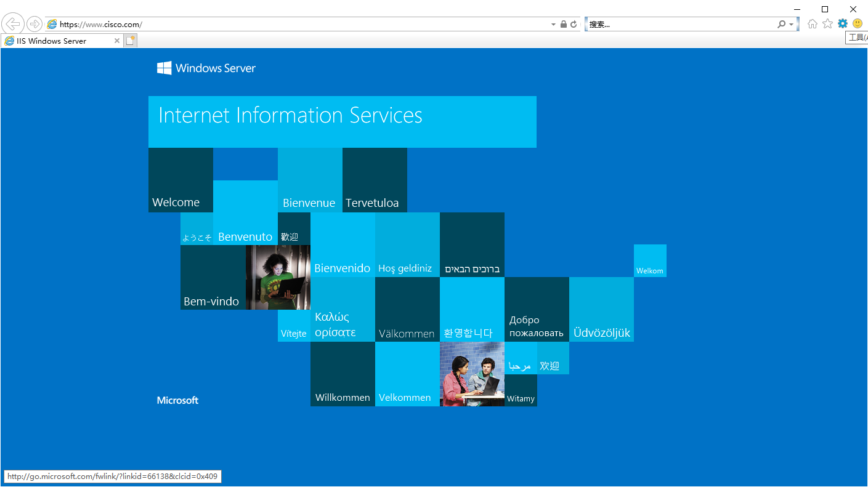The image size is (868, 487).
Task: Click the search magnifier icon
Action: (x=782, y=24)
